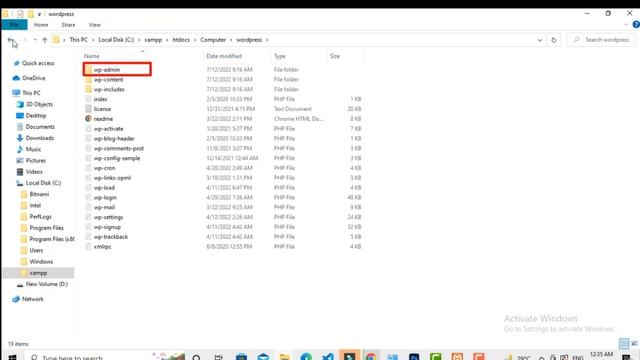The image size is (640, 360).
Task: Click Computer in the address breadcrumb
Action: (x=213, y=40)
